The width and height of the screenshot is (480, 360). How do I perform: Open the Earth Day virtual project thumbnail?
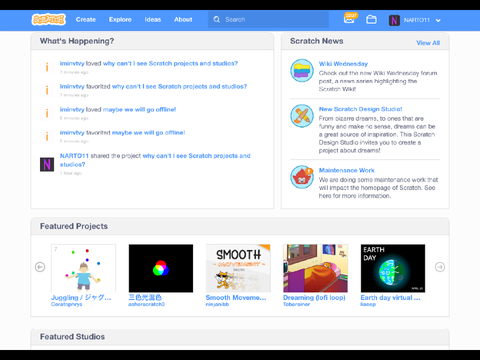click(x=393, y=268)
